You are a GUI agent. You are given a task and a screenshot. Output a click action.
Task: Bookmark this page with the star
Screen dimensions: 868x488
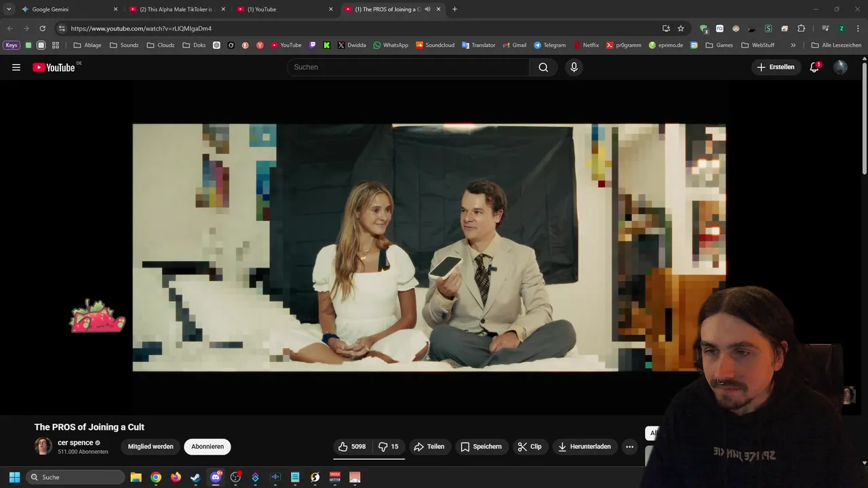click(681, 28)
